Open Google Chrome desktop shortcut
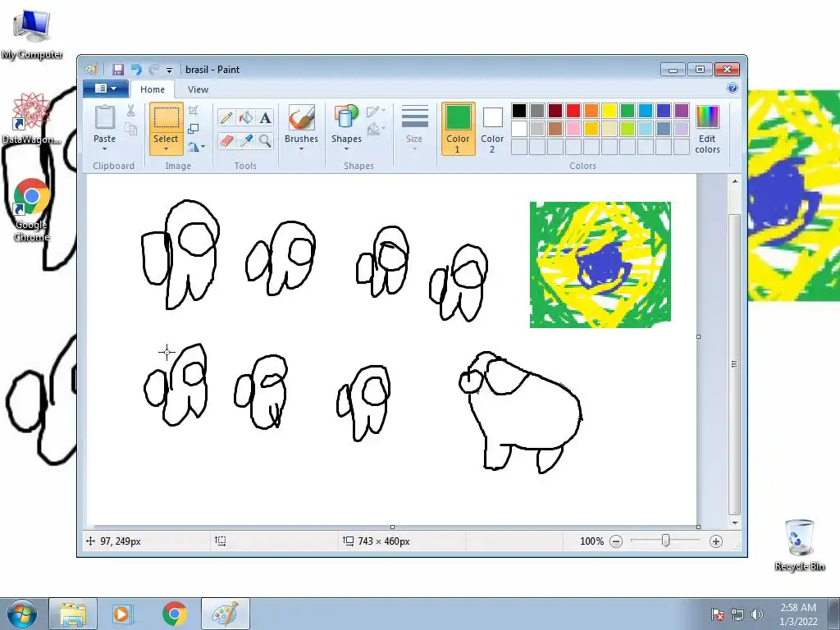 pyautogui.click(x=31, y=210)
